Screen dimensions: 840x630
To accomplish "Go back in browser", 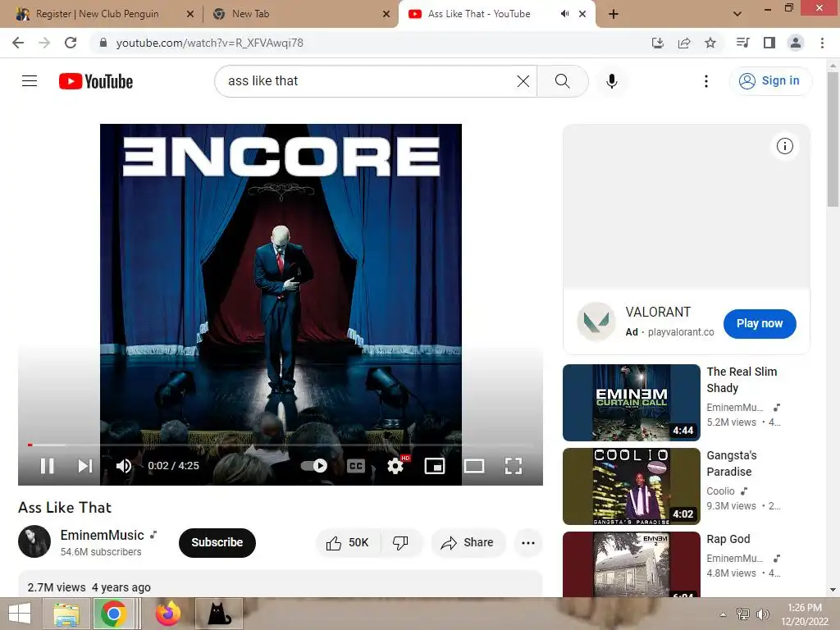I will pos(18,43).
